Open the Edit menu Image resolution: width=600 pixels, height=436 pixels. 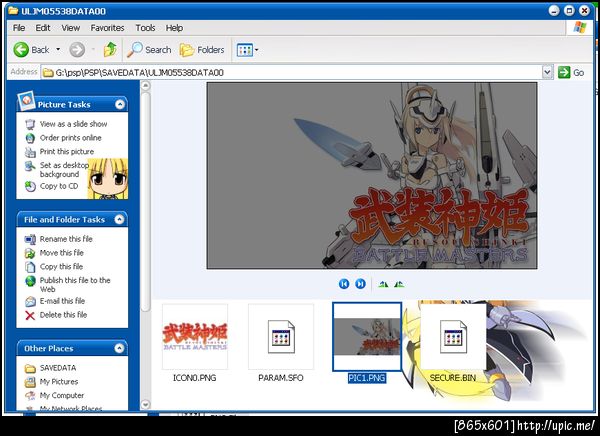pyautogui.click(x=42, y=28)
